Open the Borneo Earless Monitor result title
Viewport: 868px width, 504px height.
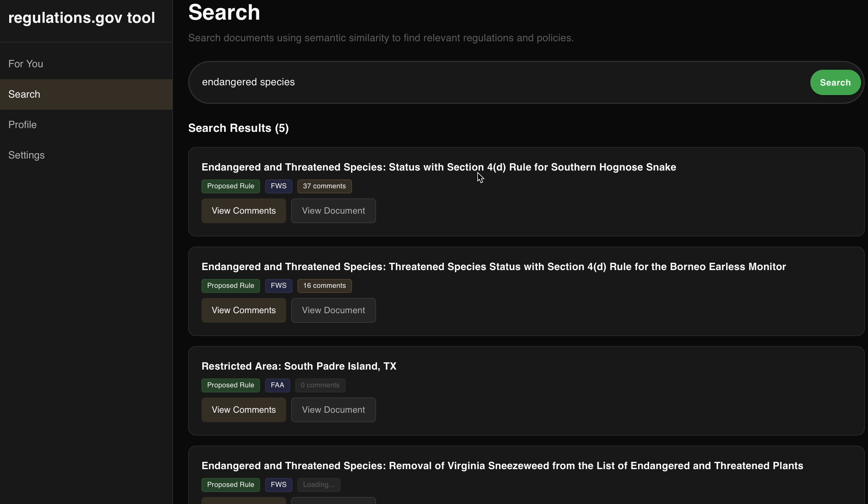[493, 267]
